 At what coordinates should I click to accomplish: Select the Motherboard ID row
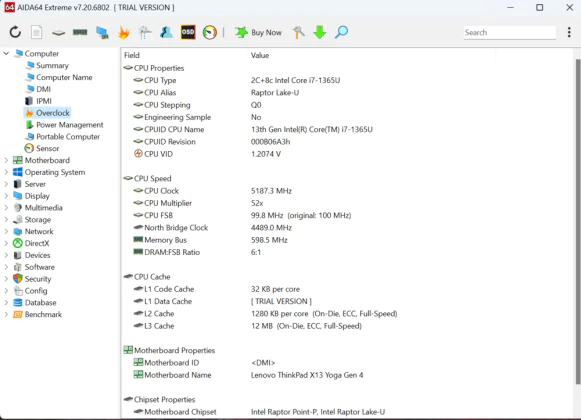[x=347, y=363]
